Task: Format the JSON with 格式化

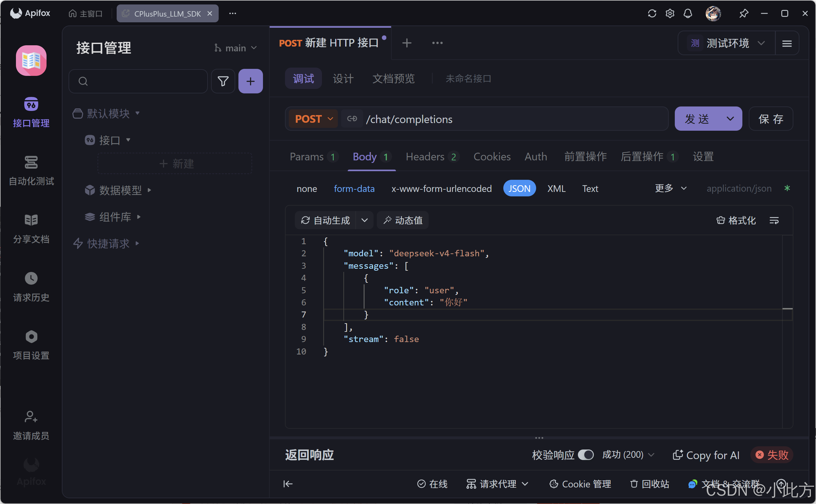Action: coord(736,220)
